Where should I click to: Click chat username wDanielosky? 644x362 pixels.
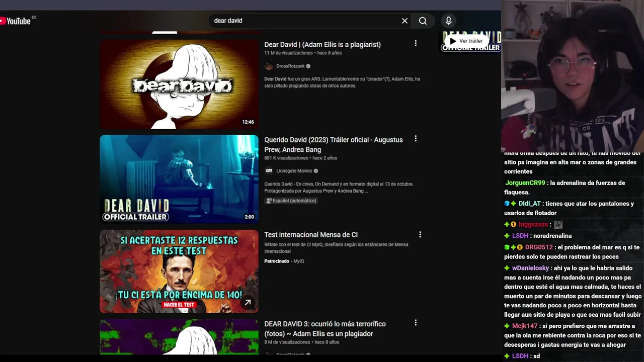(x=530, y=268)
